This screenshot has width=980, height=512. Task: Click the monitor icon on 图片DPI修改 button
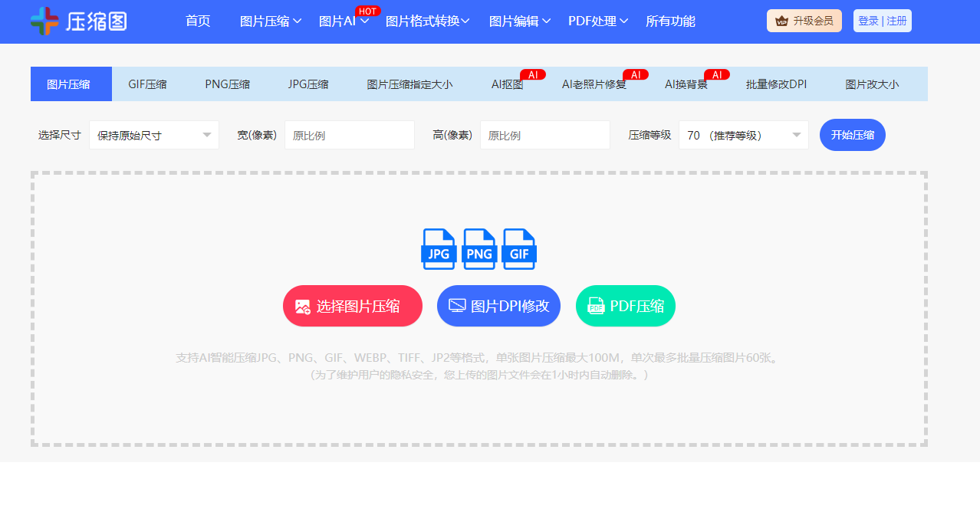click(455, 305)
